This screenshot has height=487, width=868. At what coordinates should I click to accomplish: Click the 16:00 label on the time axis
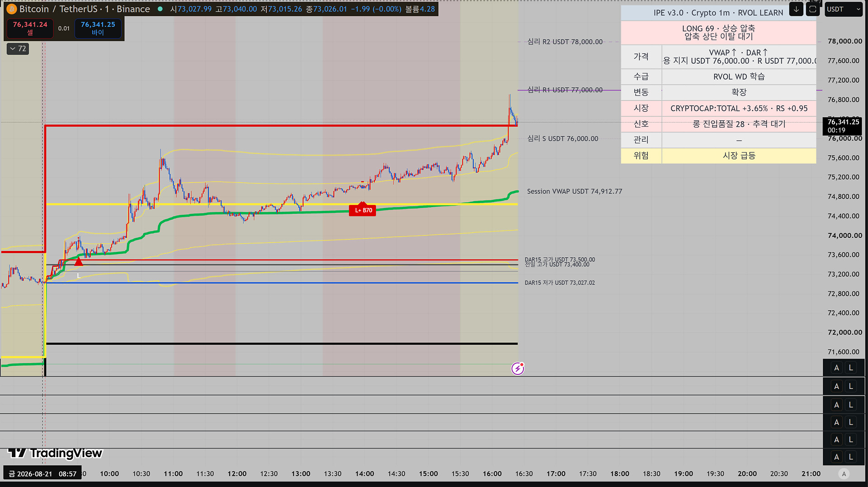[x=492, y=474]
